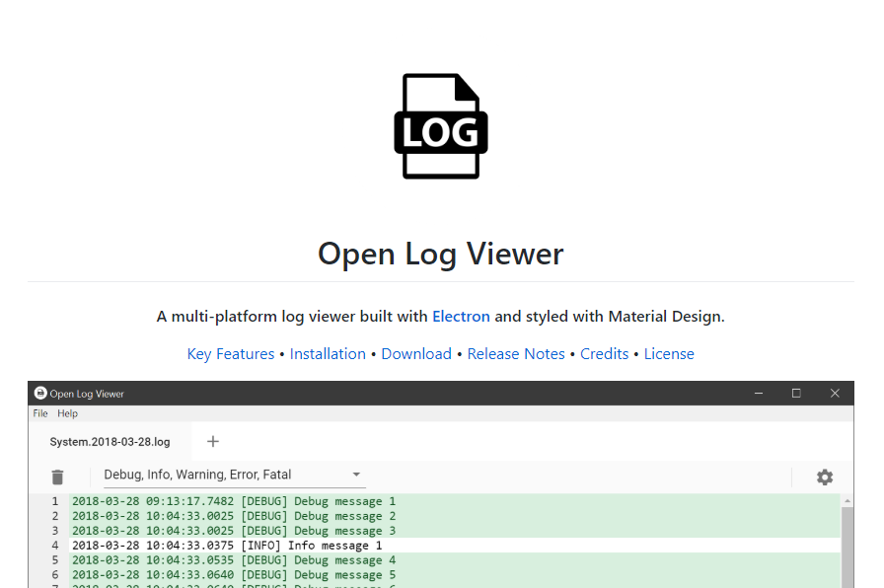Open the File menu

40,413
